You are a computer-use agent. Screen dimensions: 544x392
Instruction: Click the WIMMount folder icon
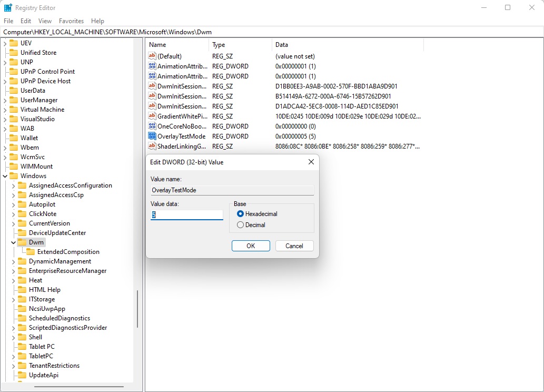click(x=14, y=166)
